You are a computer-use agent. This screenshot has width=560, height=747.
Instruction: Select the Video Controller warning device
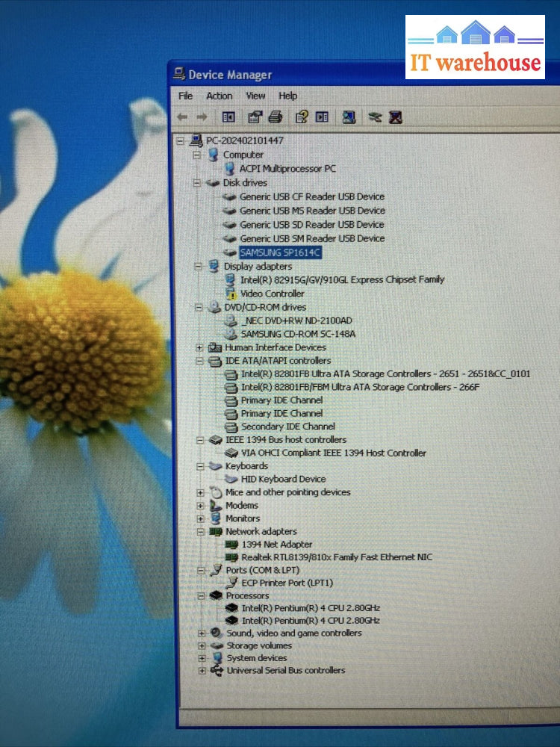tap(272, 294)
